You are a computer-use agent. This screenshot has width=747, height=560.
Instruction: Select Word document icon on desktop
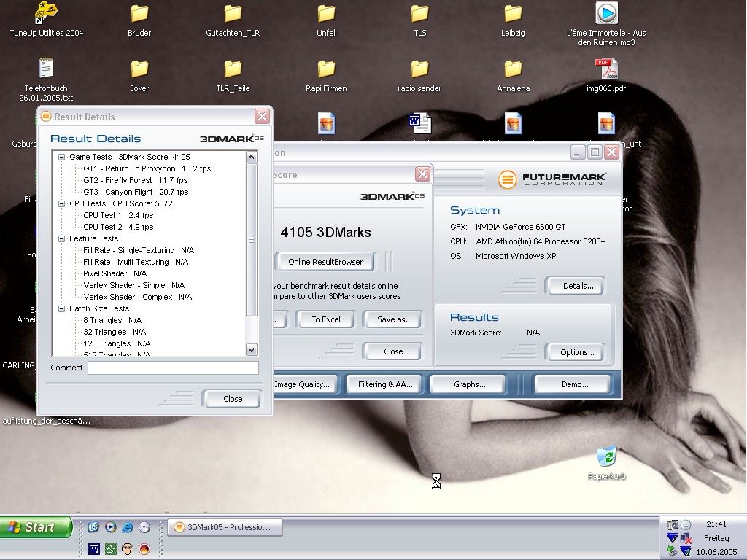pos(419,123)
